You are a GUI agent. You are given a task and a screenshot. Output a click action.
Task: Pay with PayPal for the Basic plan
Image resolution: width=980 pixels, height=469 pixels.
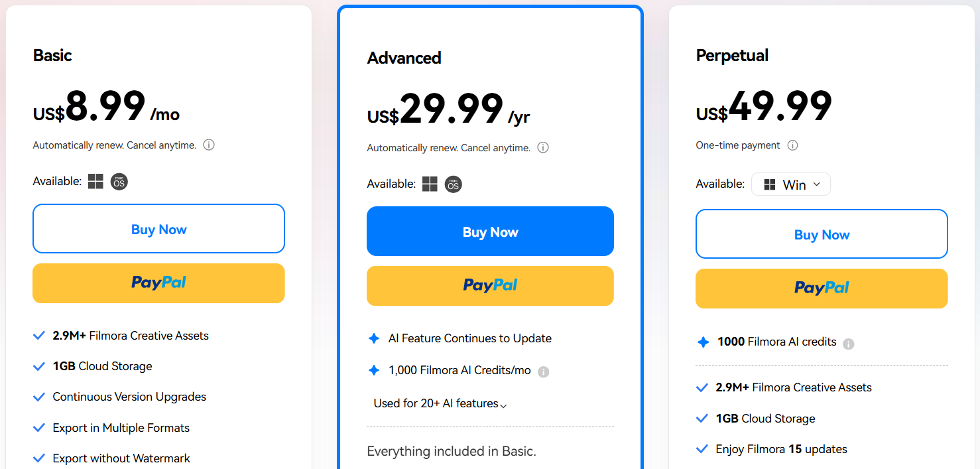tap(158, 283)
